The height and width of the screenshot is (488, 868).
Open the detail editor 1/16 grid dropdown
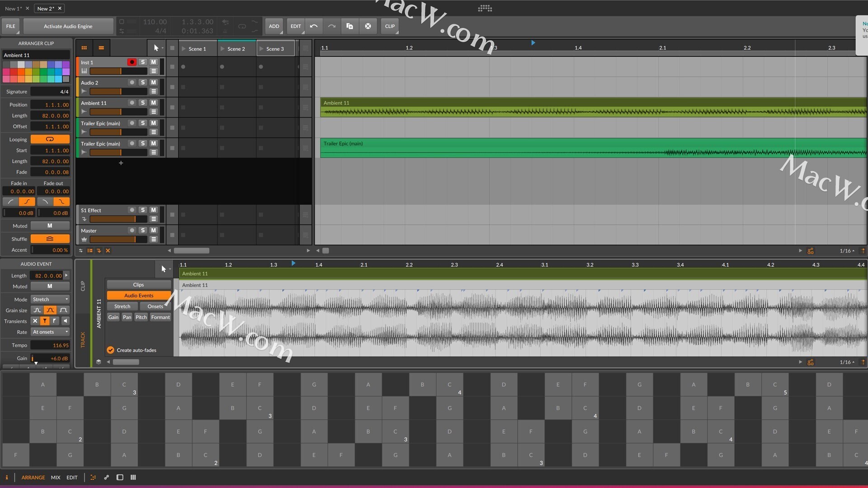click(x=847, y=362)
